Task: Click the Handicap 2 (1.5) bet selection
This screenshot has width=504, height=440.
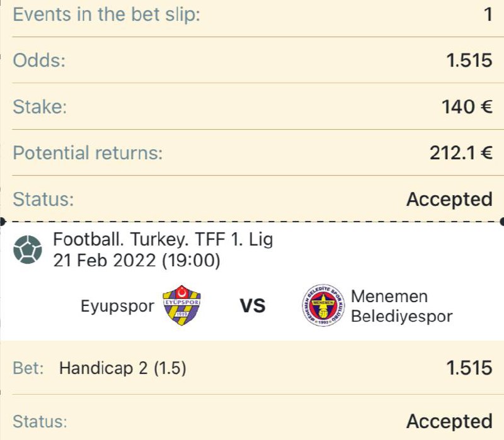Action: pyautogui.click(x=123, y=368)
